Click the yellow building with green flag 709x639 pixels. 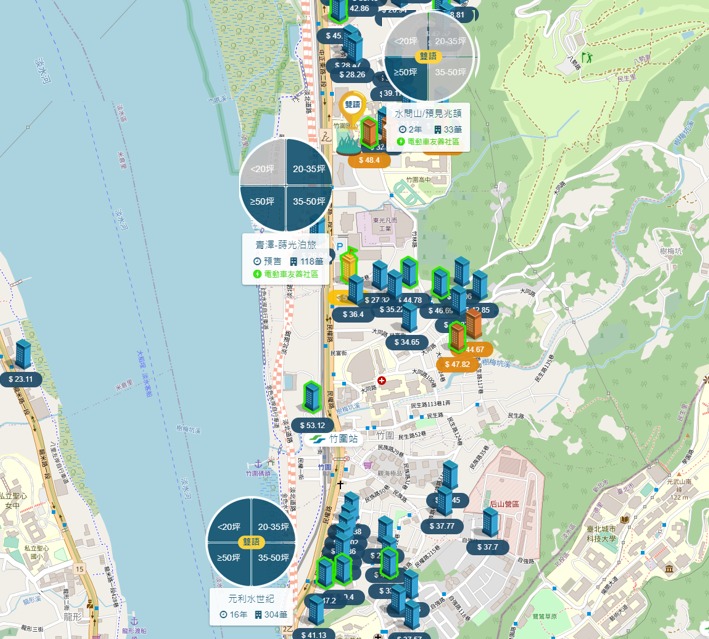[x=349, y=265]
